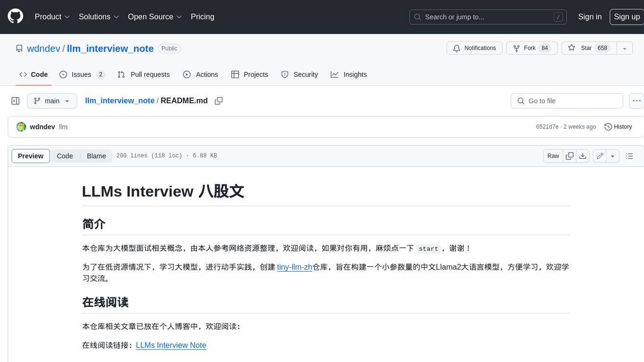Select the Blame view
Screen dimensions: 644x362
[x=96, y=156]
